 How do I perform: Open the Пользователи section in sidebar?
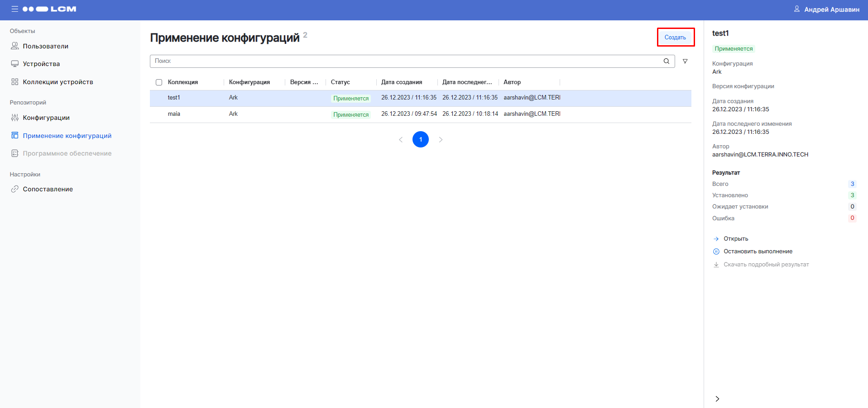coord(45,46)
